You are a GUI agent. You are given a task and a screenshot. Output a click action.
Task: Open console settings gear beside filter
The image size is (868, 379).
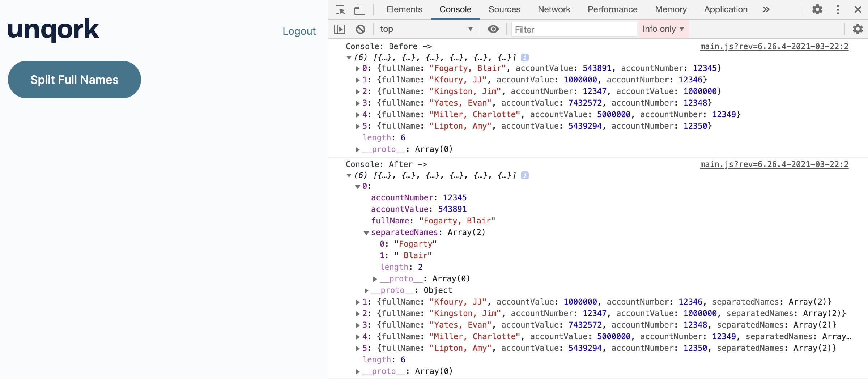[x=858, y=29]
